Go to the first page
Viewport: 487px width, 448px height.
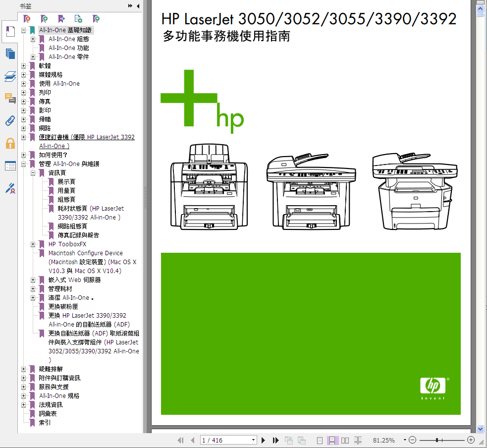pos(180,440)
